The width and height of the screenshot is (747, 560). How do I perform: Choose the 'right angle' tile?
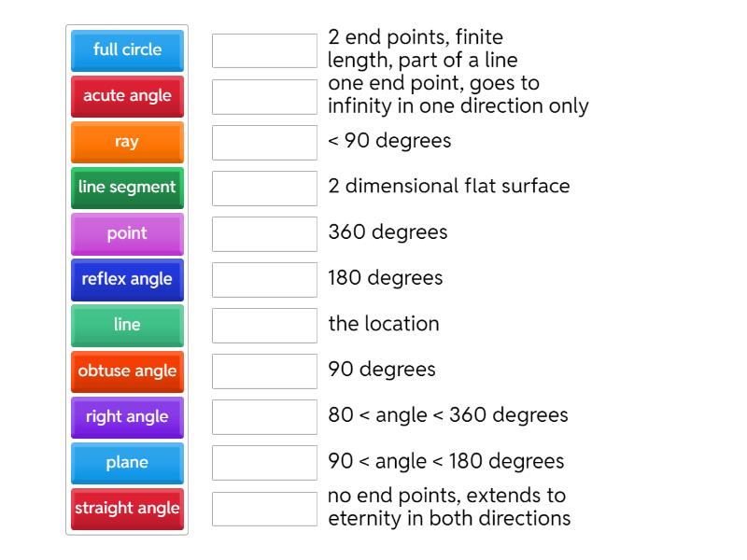[127, 417]
